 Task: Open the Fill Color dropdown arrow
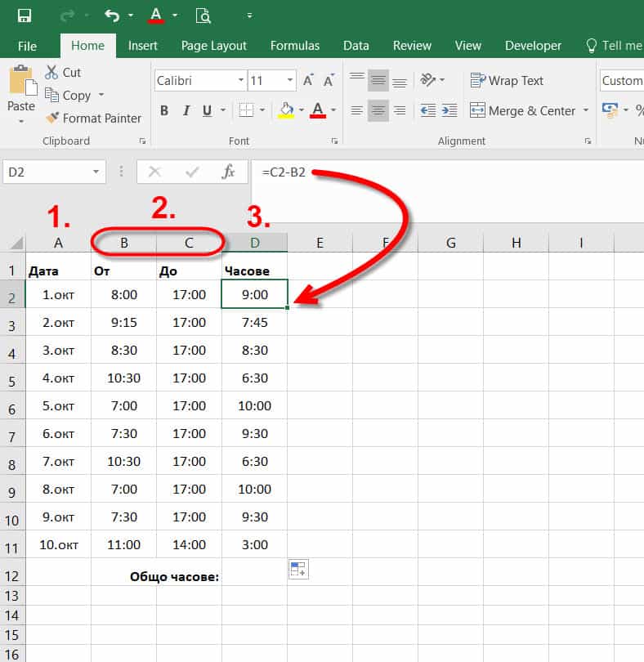tap(301, 110)
